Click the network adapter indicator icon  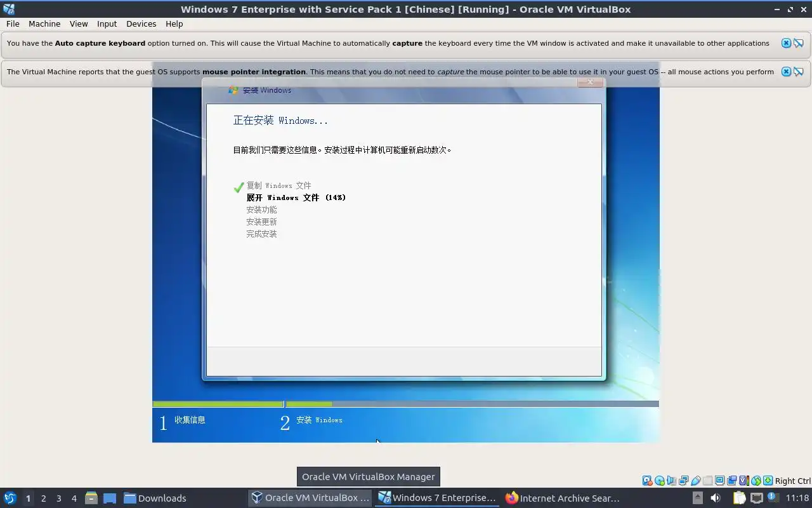(x=683, y=481)
